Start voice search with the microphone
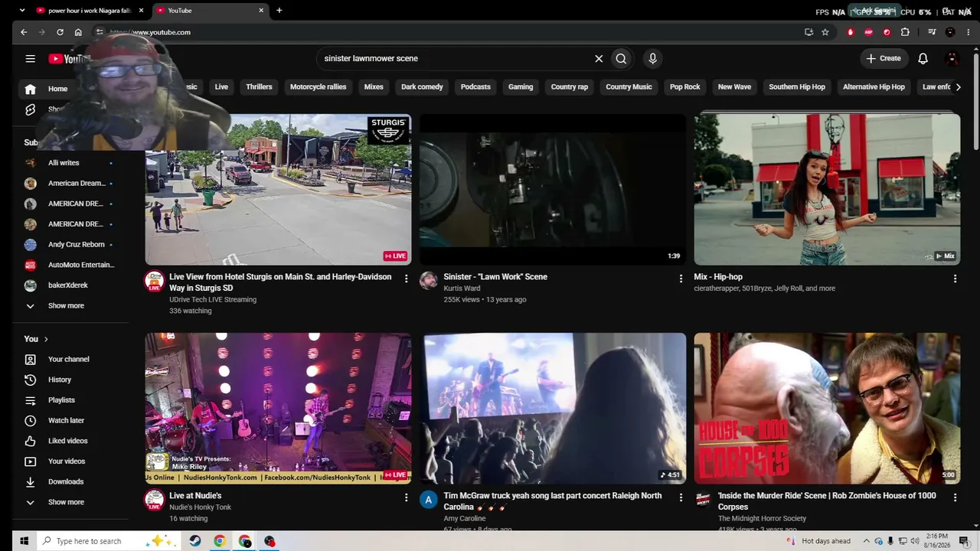The image size is (980, 551). point(652,58)
